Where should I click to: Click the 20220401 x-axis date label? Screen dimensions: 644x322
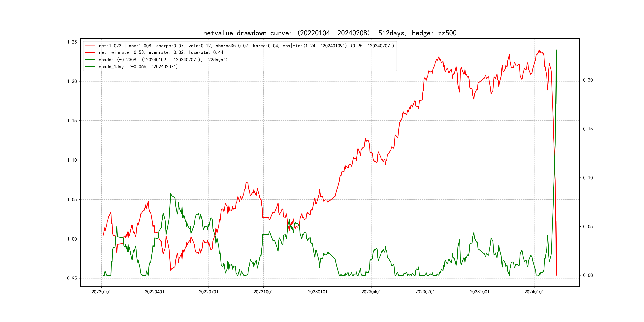(154, 292)
